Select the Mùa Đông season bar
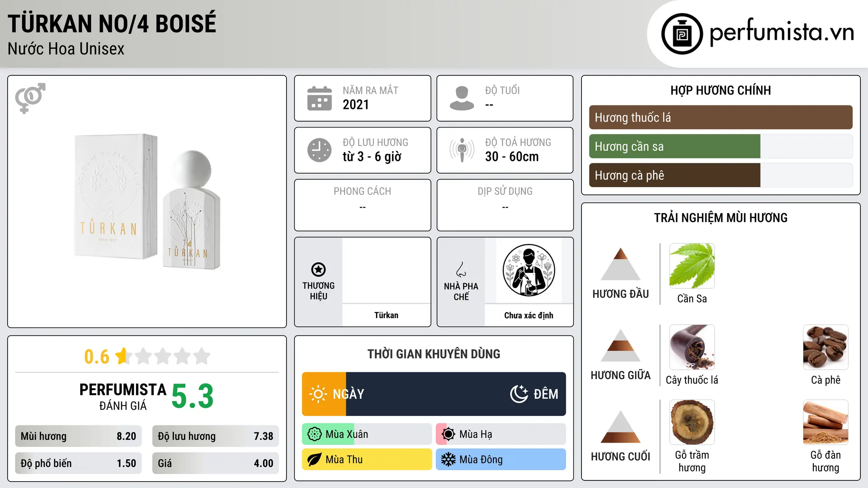The width and height of the screenshot is (868, 488). (x=501, y=460)
